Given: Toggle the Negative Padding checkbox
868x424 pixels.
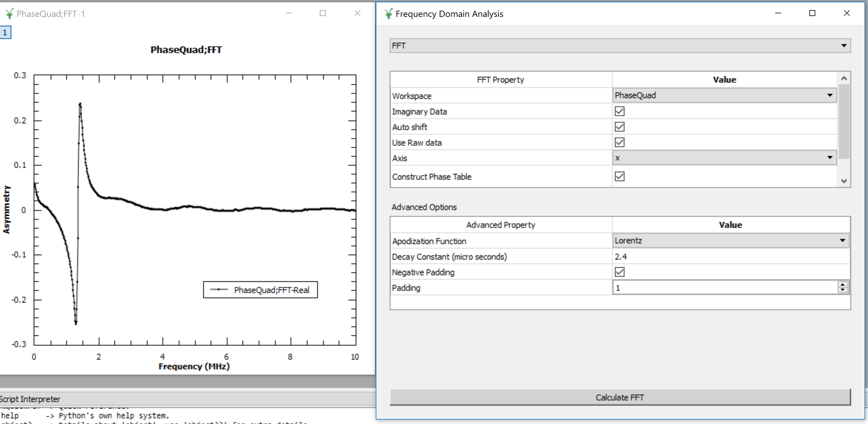Looking at the screenshot, I should [x=619, y=272].
